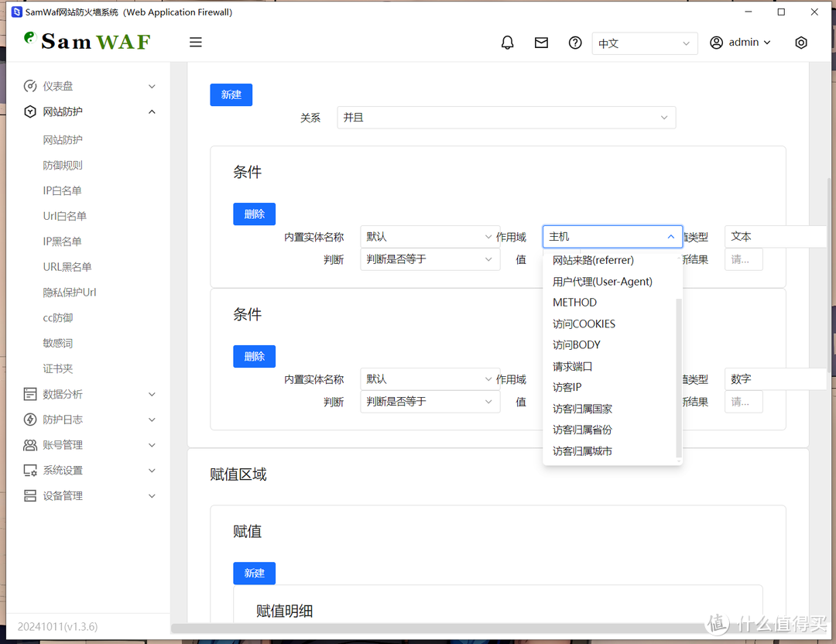Open the settings gear icon
This screenshot has height=644, width=836.
pos(801,43)
